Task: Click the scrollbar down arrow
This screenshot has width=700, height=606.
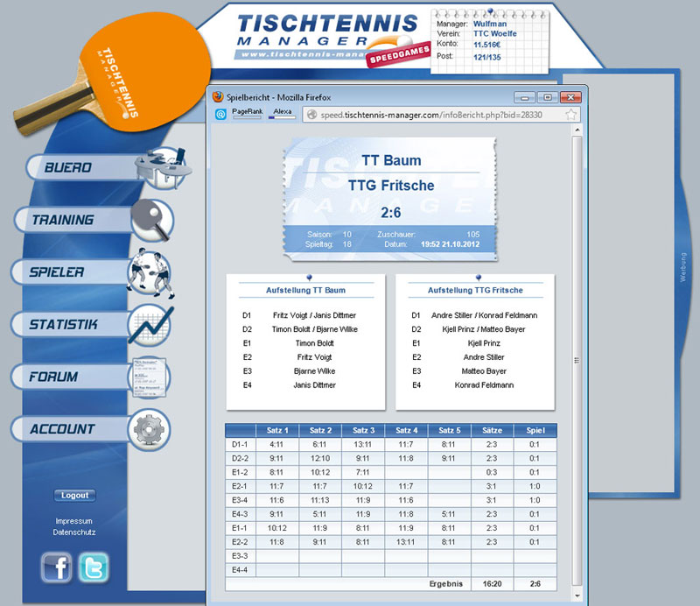Action: pos(577,595)
